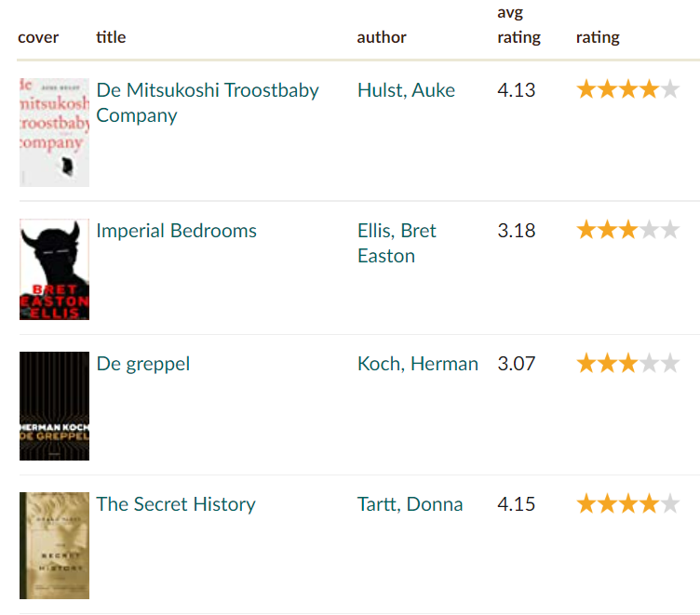Image resolution: width=700 pixels, height=615 pixels.
Task: Click author link Koch, Herman
Action: point(417,364)
